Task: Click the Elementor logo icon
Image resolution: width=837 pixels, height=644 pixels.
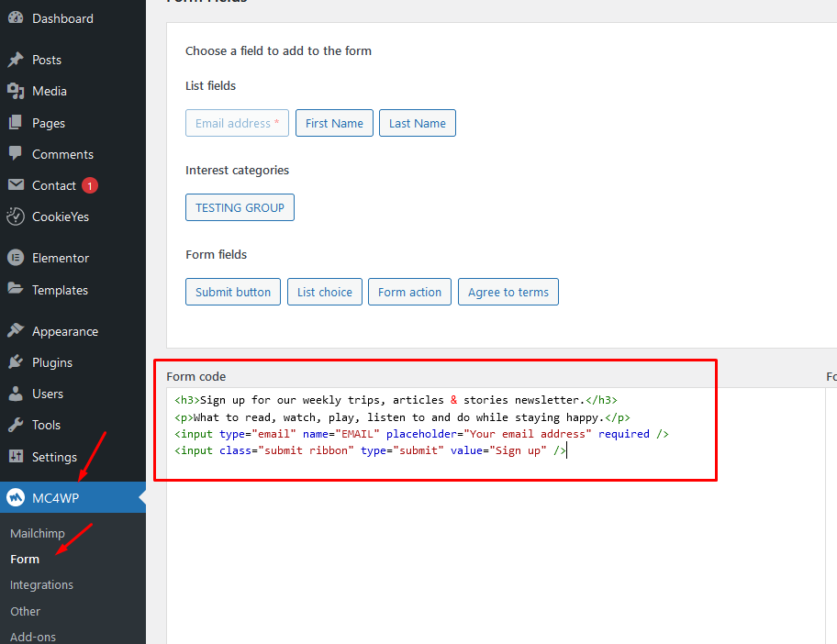Action: click(x=16, y=258)
